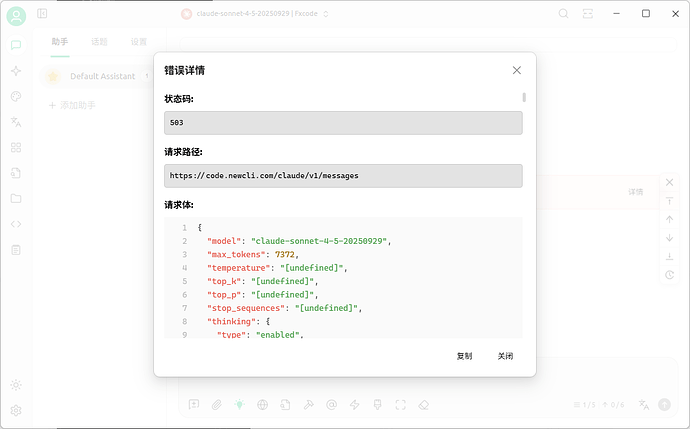Click the mention model @ icon
The height and width of the screenshot is (429, 690).
point(331,405)
